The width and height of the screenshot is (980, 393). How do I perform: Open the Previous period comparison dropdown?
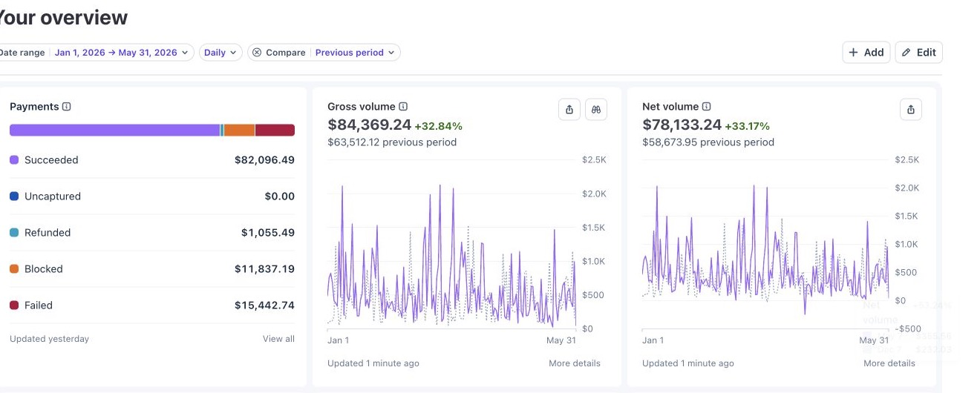(x=355, y=53)
